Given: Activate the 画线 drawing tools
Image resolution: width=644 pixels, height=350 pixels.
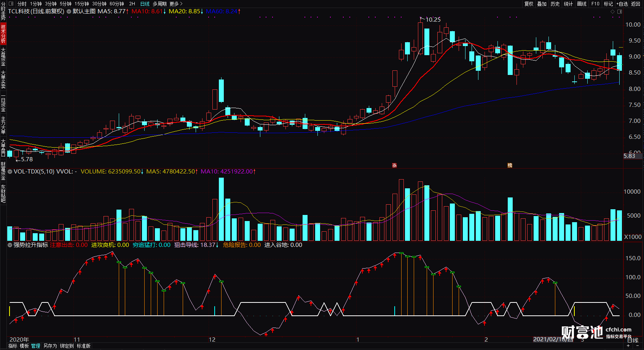Looking at the screenshot, I should click(582, 4).
